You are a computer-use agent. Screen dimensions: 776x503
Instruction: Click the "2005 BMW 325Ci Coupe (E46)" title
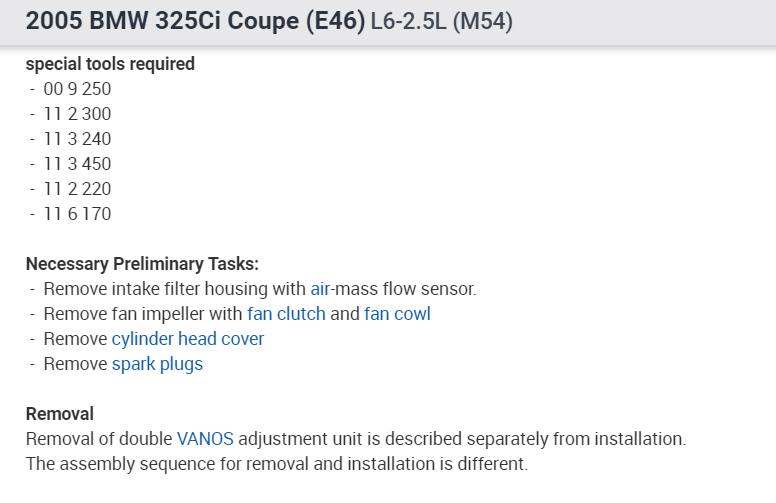pos(195,22)
